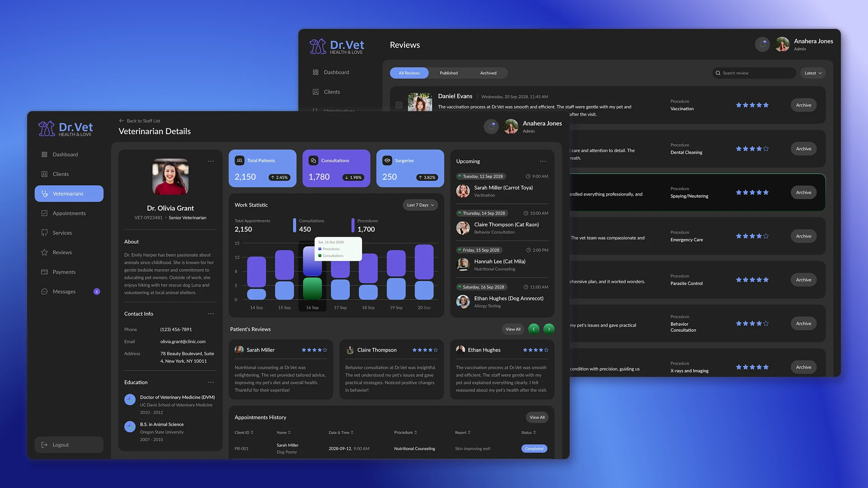The height and width of the screenshot is (488, 868).
Task: Click the Search review input field
Action: tap(755, 73)
